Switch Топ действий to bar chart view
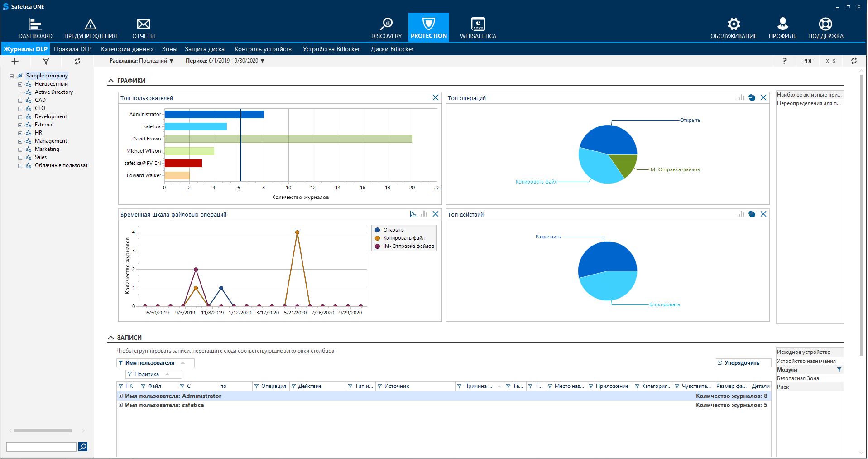868x459 pixels. click(x=741, y=214)
